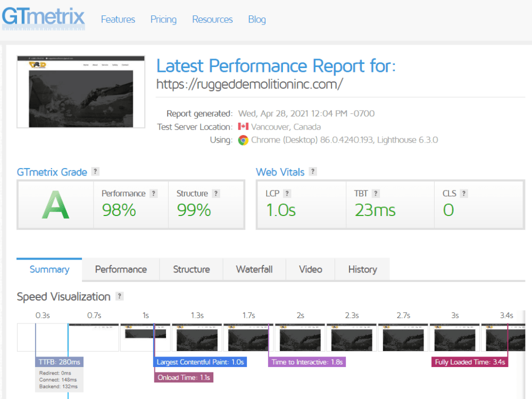The image size is (532, 399).
Task: Click the CLS help question mark
Action: pyautogui.click(x=464, y=194)
